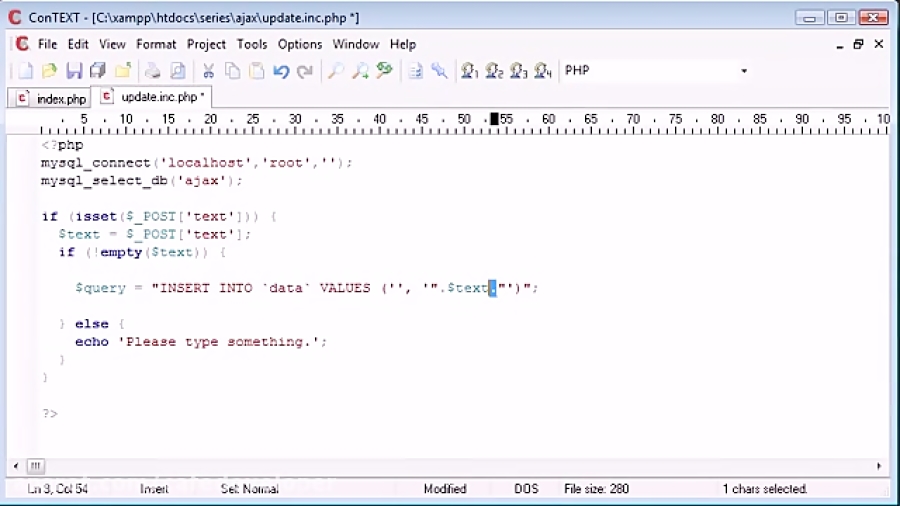
Task: Click the Copy icon
Action: pos(232,71)
